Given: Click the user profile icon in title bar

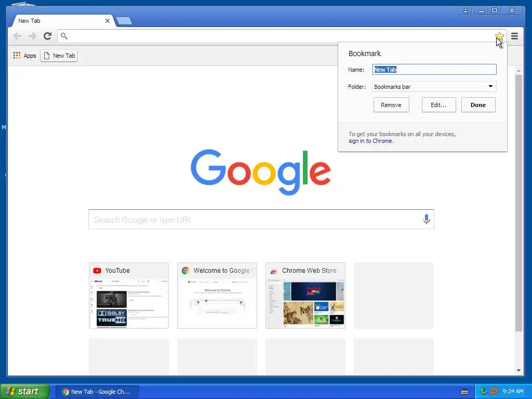Looking at the screenshot, I should [x=465, y=10].
